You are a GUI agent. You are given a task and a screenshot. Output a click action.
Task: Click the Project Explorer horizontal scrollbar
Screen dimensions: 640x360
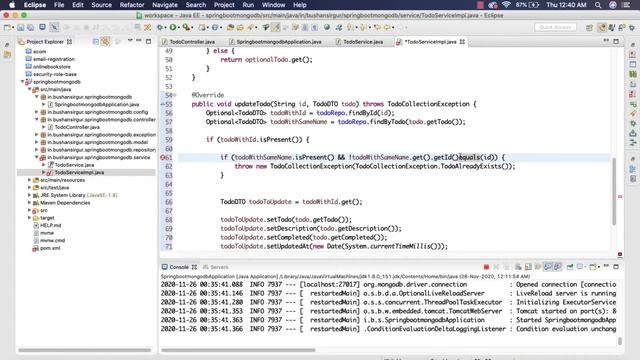[x=84, y=350]
